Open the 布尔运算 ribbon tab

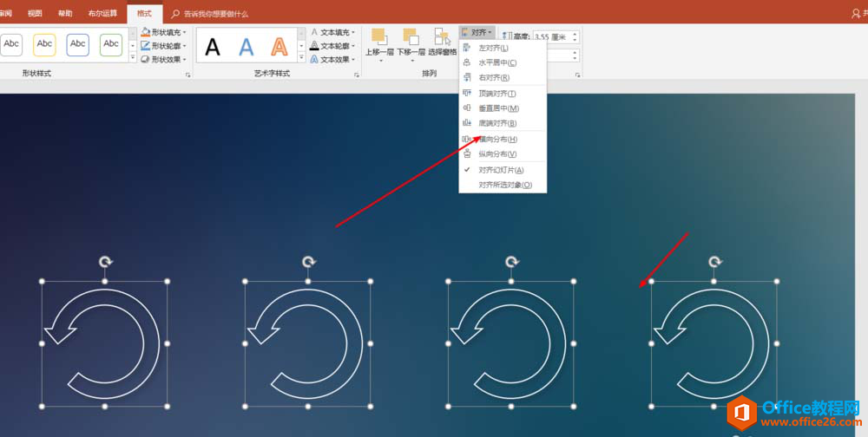point(103,14)
